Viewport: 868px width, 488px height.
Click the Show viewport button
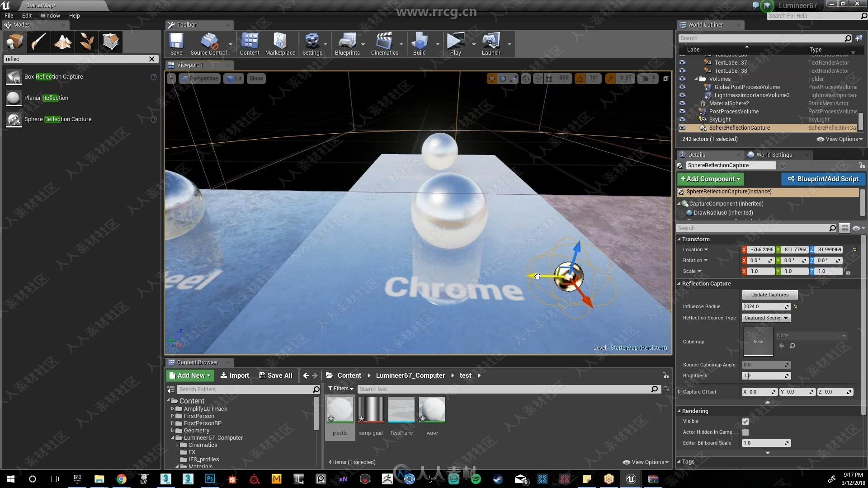click(x=256, y=79)
